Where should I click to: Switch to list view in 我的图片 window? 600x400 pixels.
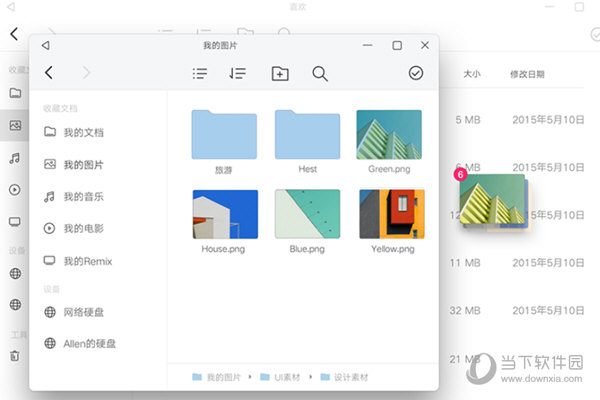(200, 73)
